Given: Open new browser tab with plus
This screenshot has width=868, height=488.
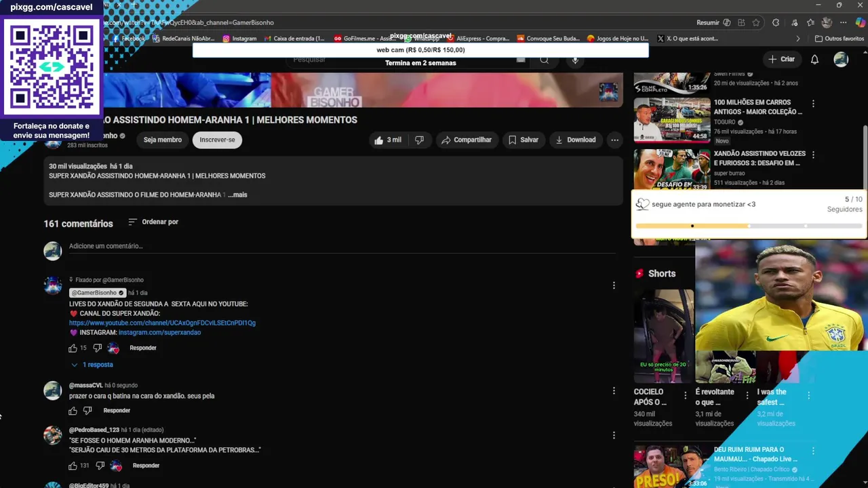Looking at the screenshot, I should point(133,5).
